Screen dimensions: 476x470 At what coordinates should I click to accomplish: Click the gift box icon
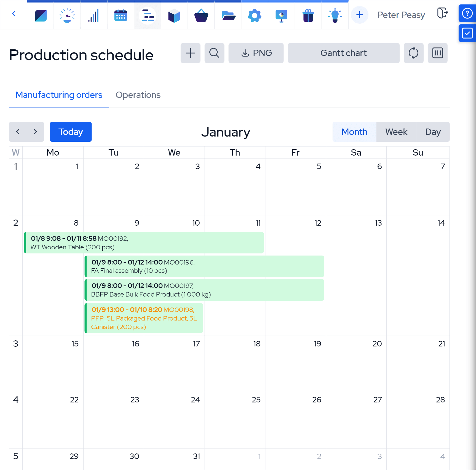click(308, 15)
